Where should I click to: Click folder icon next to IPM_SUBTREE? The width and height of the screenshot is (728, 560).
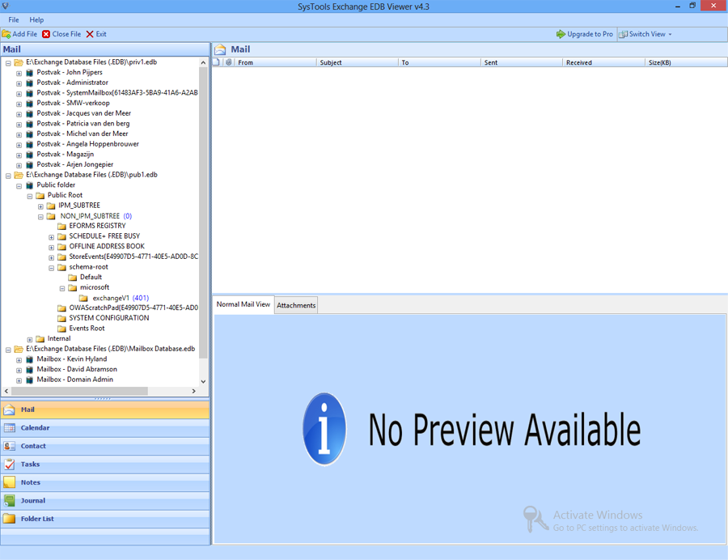click(51, 206)
